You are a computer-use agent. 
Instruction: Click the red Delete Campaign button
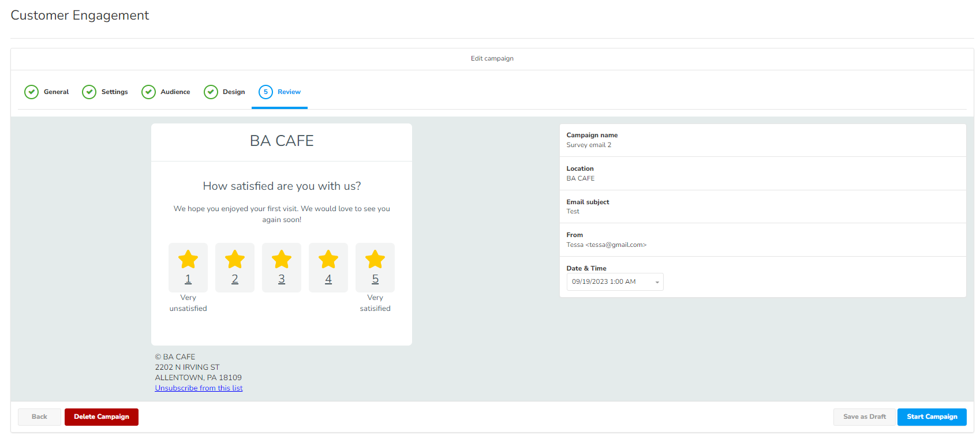tap(102, 417)
